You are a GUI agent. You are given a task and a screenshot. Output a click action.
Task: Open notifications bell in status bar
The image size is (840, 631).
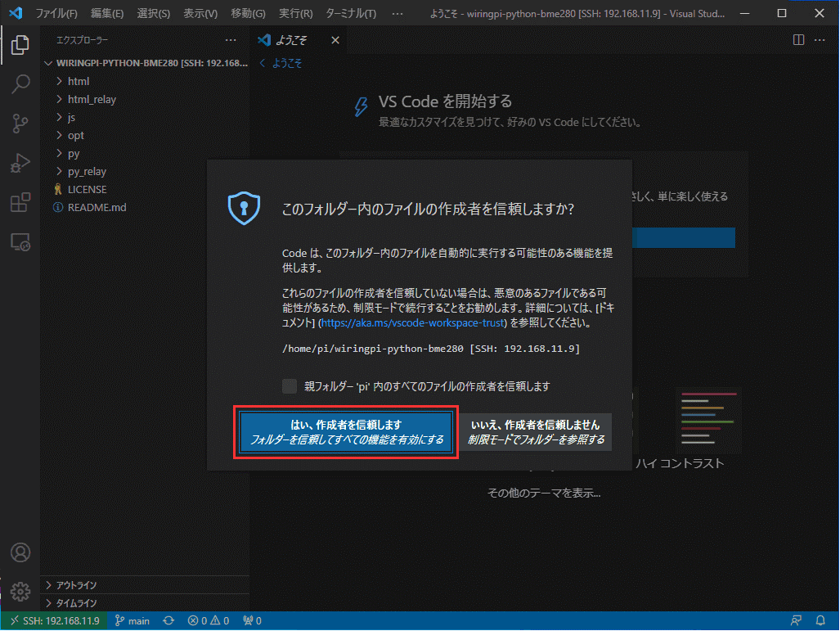(820, 621)
